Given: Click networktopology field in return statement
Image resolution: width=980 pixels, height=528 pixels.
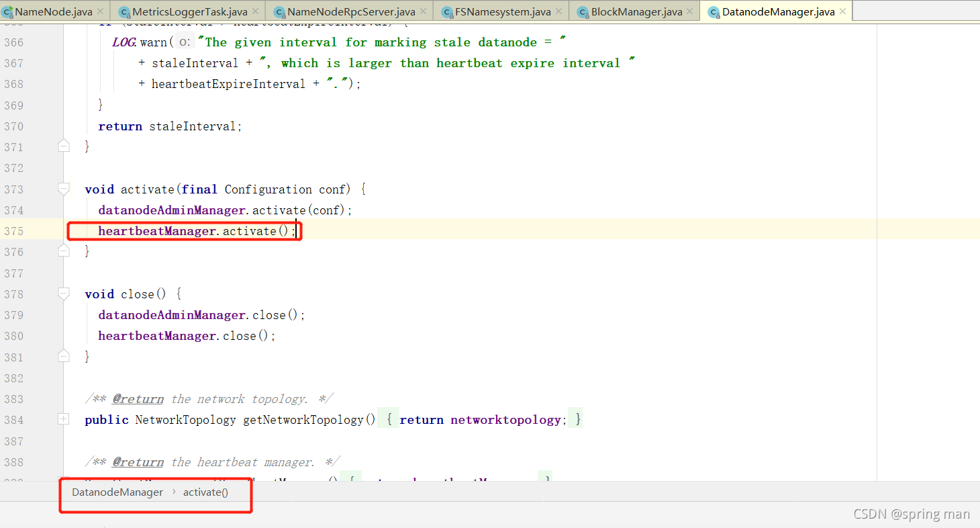Looking at the screenshot, I should [x=505, y=420].
